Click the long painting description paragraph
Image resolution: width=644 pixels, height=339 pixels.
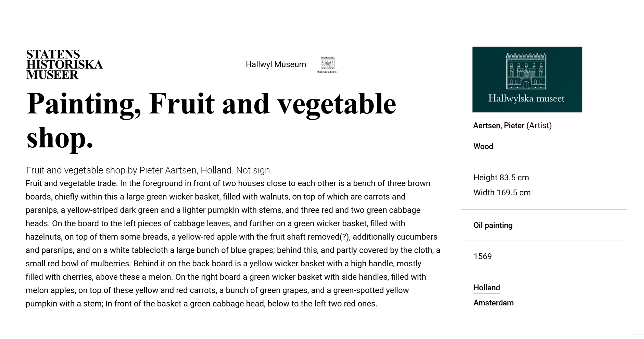click(233, 243)
